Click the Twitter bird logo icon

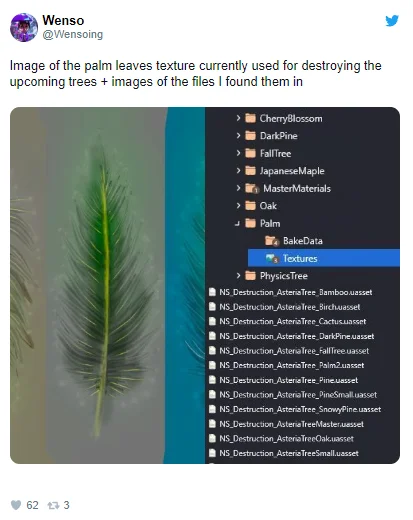392,21
